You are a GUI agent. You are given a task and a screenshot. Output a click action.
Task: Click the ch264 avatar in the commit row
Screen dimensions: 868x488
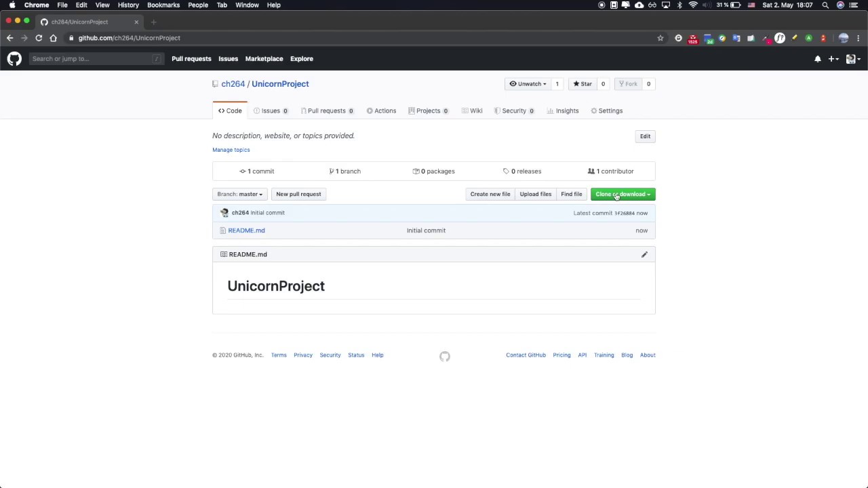[224, 213]
